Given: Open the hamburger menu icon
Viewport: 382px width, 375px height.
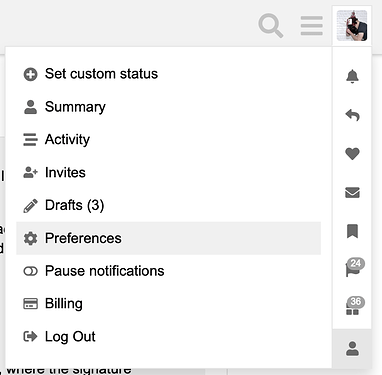Looking at the screenshot, I should 312,26.
